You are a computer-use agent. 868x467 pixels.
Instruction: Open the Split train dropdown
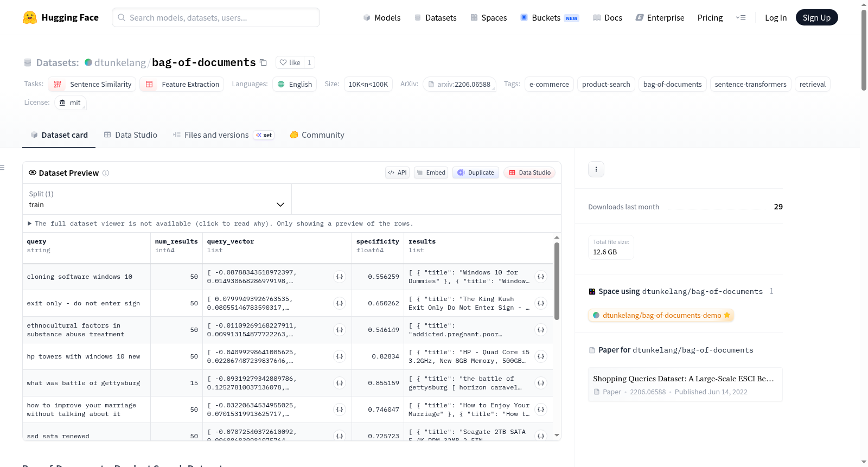click(157, 199)
